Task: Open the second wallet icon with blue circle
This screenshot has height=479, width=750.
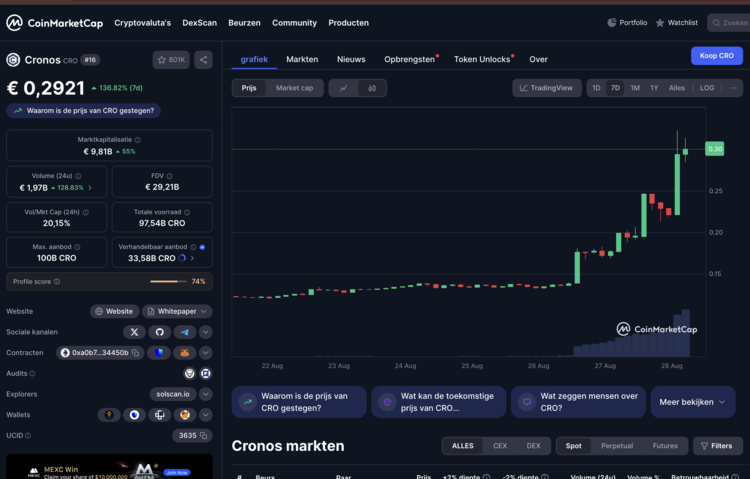Action: (134, 415)
